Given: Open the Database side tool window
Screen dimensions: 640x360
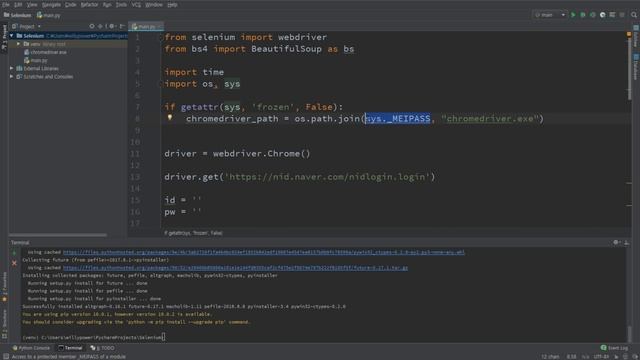Looking at the screenshot, I should coord(636,67).
